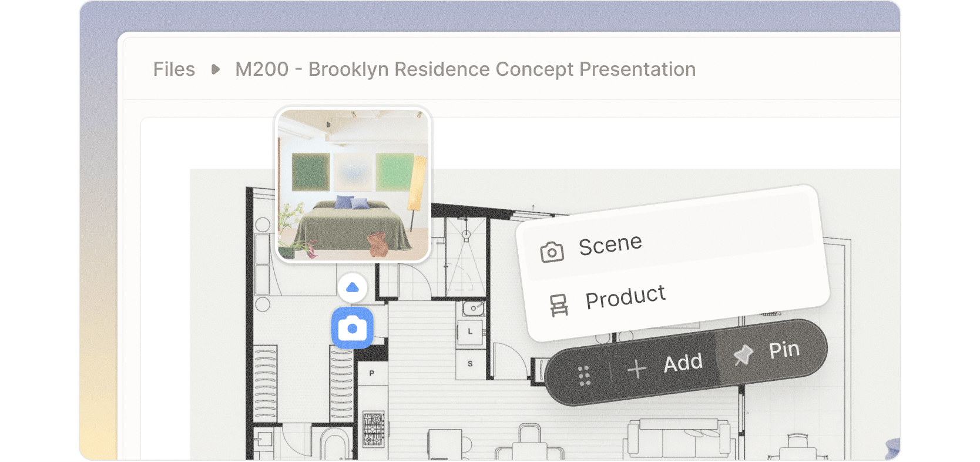Click the camera icon beside Scene
The height and width of the screenshot is (462, 980).
click(552, 252)
